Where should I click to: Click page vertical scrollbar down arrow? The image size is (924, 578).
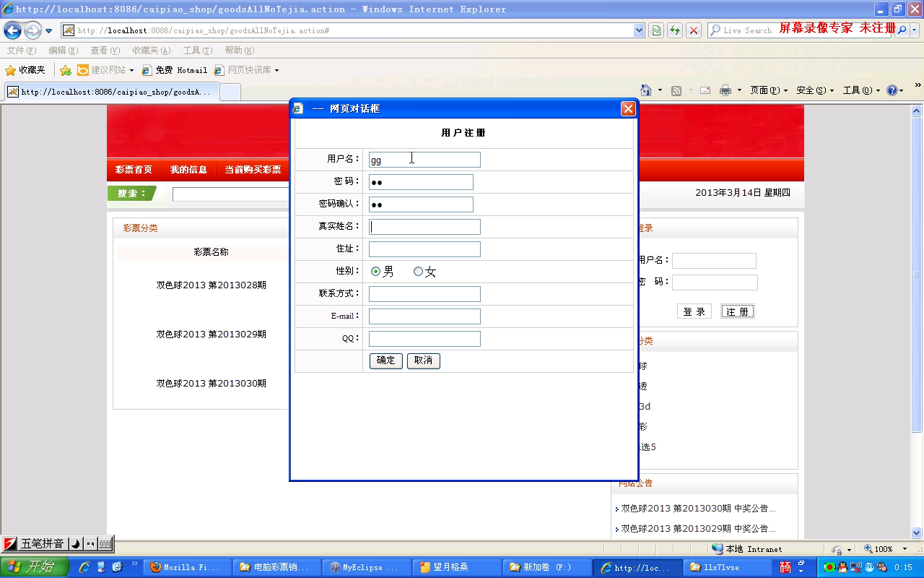pos(918,534)
